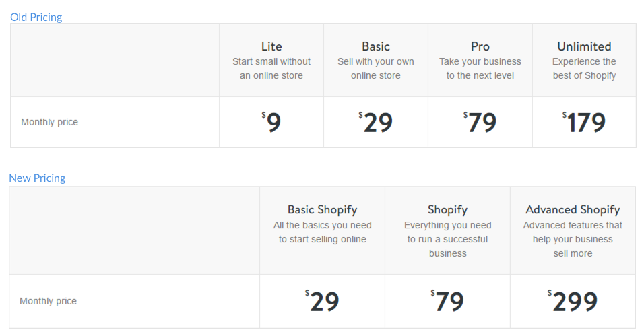Click Monthly price label in old pricing table
Viewport: 644px width, 336px height.
click(x=49, y=123)
